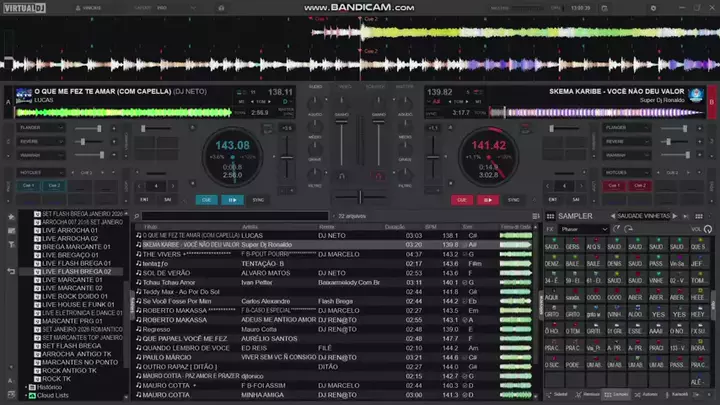Select the track SOL DE VERÃO
Viewport: 720px width, 405px height.
166,272
